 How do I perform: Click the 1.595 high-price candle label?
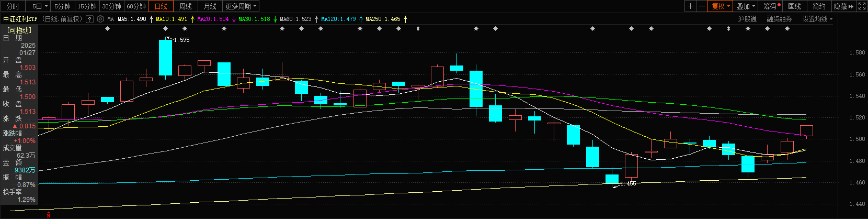pos(181,40)
